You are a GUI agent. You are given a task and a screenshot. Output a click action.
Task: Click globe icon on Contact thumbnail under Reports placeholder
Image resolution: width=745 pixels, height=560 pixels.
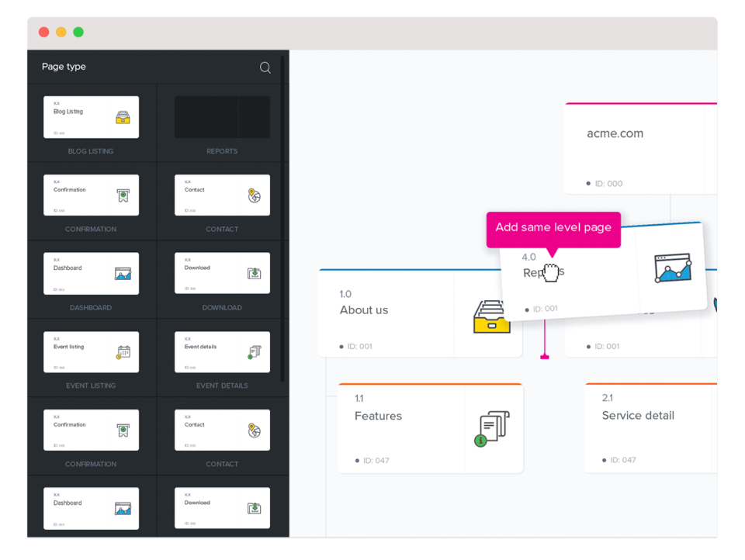[255, 195]
